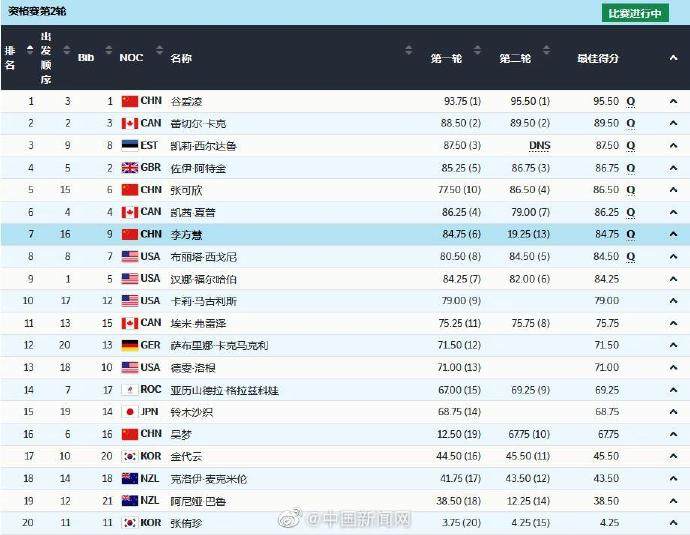The width and height of the screenshot is (690, 535).
Task: Open athlete name 凯莉·西尔达鲁
Action: 203,145
